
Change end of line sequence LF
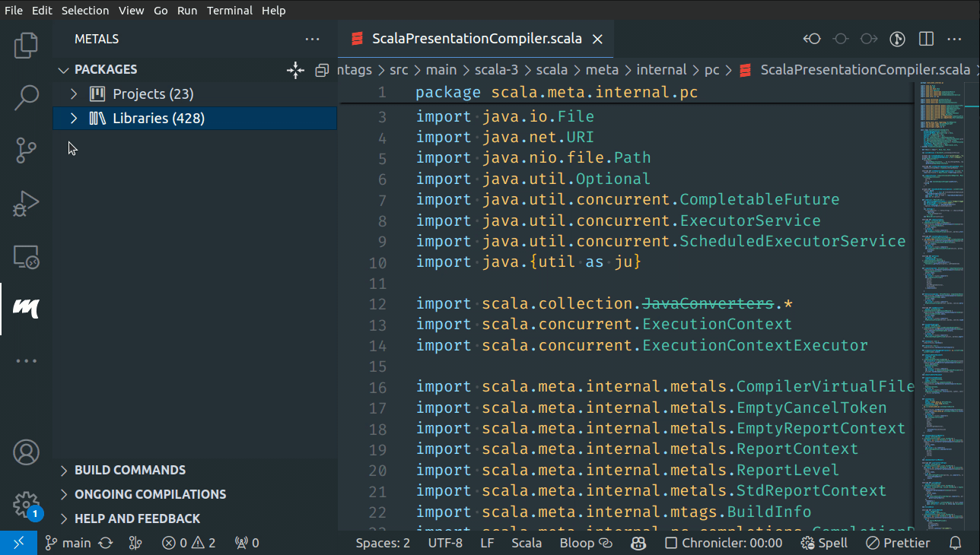pyautogui.click(x=487, y=543)
